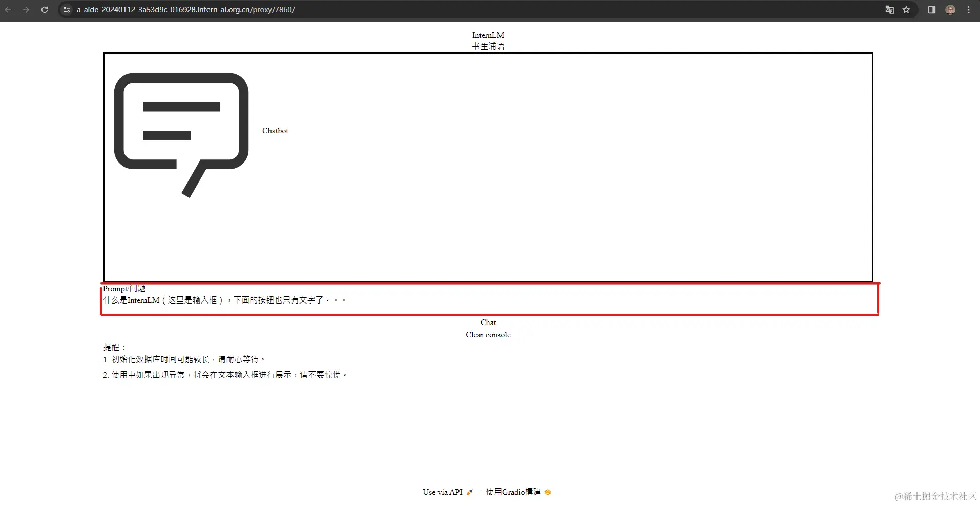980x505 pixels.
Task: Click the address bar URL
Action: click(x=185, y=10)
